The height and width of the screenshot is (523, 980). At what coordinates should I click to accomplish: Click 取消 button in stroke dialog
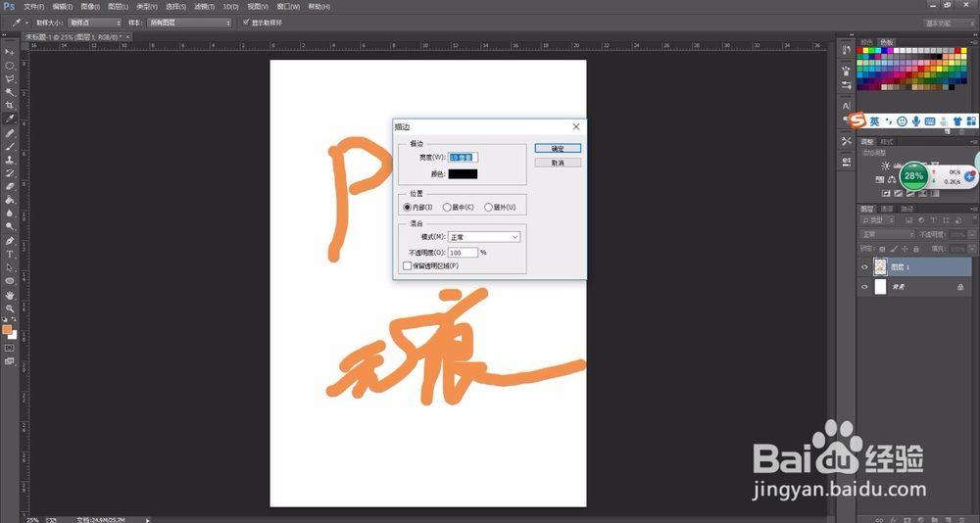(x=558, y=163)
